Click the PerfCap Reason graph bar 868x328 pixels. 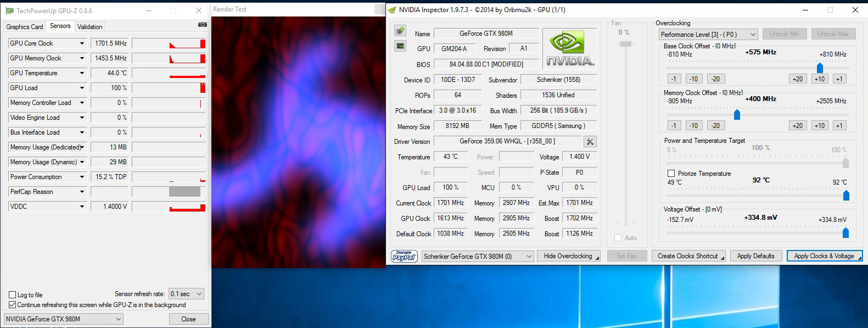(184, 192)
